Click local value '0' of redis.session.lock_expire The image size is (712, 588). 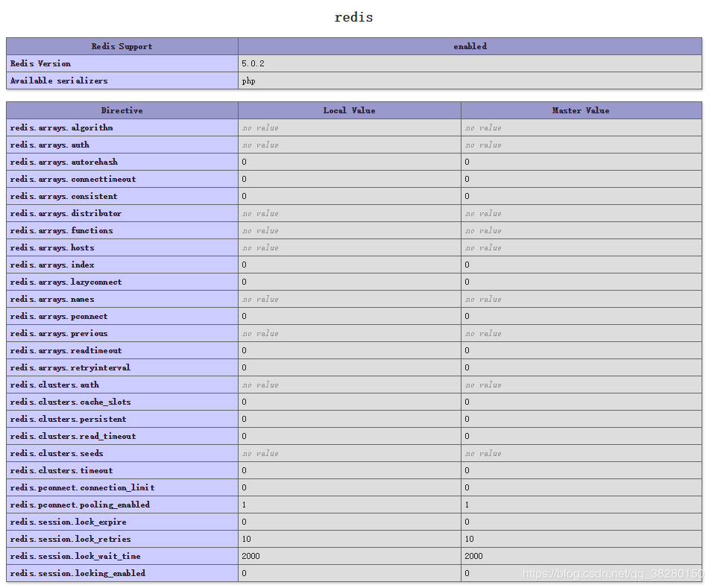point(245,522)
